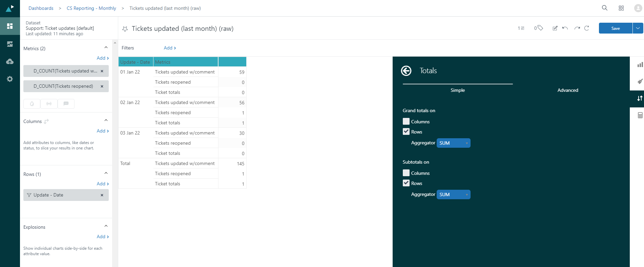Open the result manipulation arrows icon
Image resolution: width=644 pixels, height=267 pixels.
point(640,99)
